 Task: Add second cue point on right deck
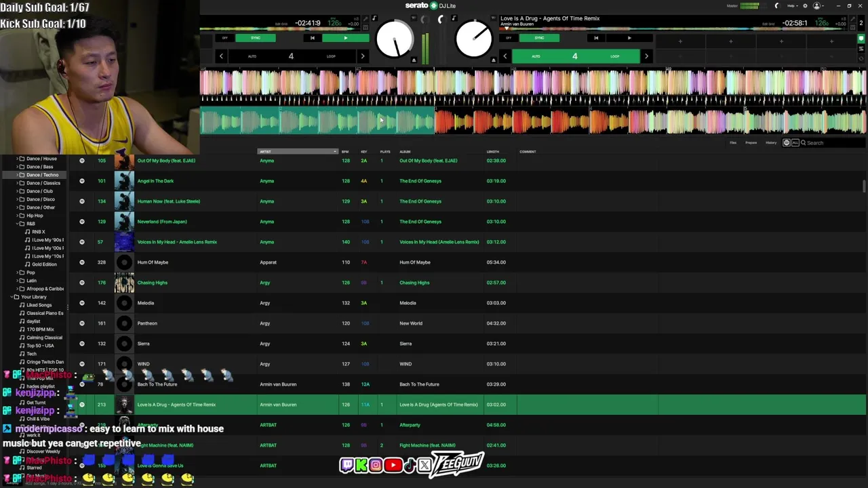[730, 41]
